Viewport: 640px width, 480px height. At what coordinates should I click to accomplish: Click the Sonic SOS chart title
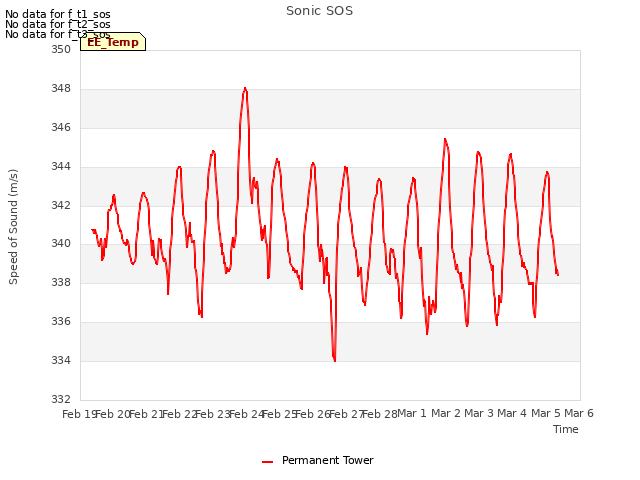[x=319, y=11]
